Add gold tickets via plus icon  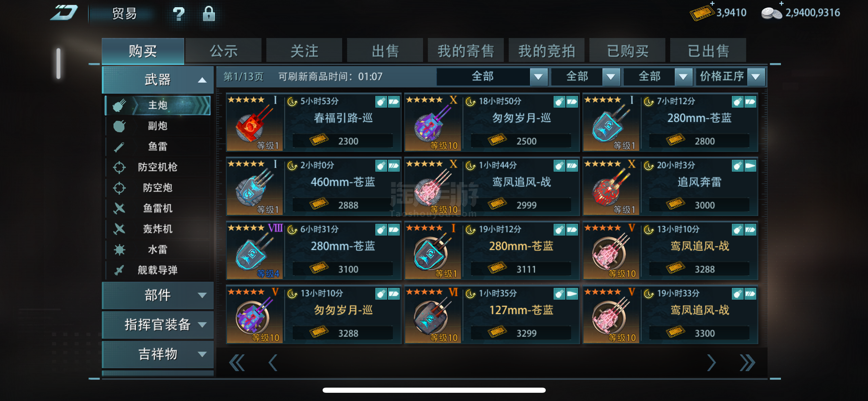click(x=712, y=3)
